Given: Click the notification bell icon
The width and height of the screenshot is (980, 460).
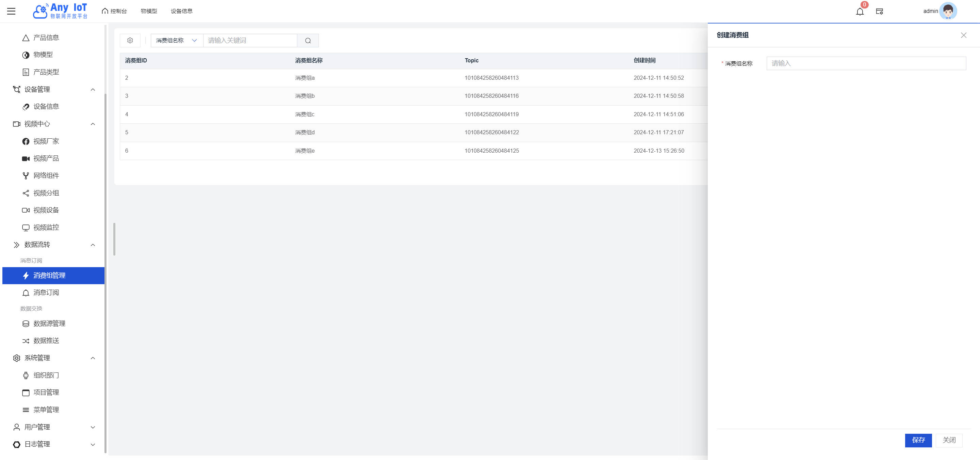Looking at the screenshot, I should click(x=860, y=12).
